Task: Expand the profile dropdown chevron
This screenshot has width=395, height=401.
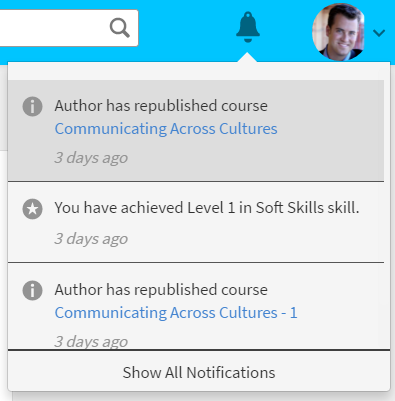Action: pos(379,33)
